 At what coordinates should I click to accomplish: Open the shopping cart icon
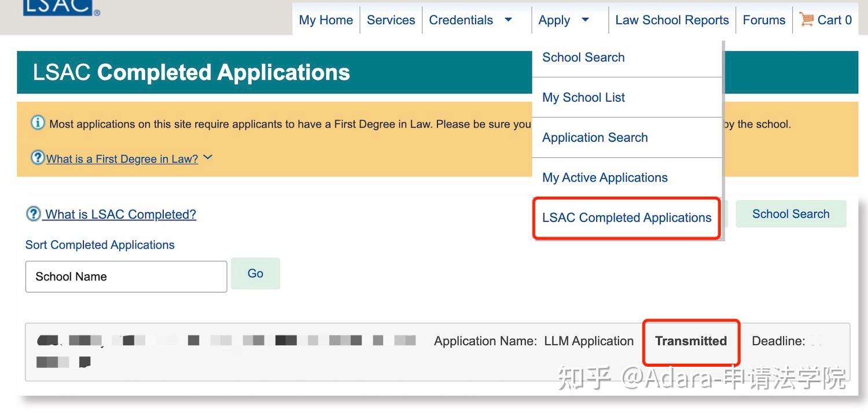tap(806, 19)
